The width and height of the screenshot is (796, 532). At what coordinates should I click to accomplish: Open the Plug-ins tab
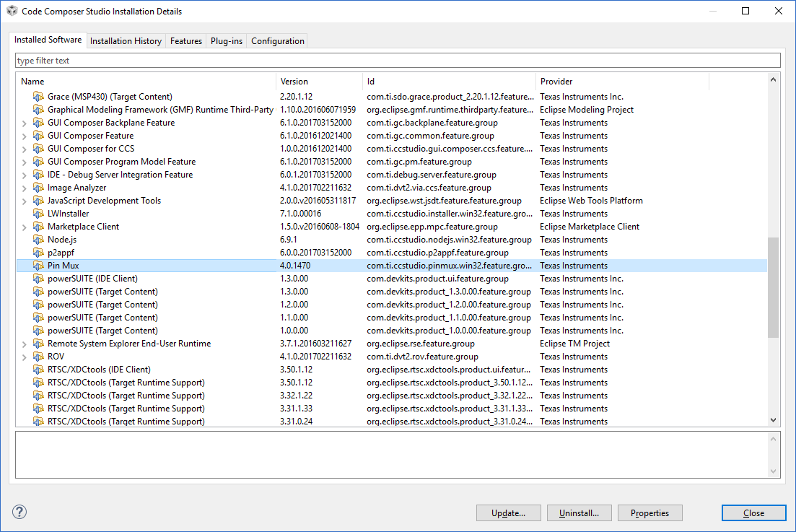[x=227, y=41]
